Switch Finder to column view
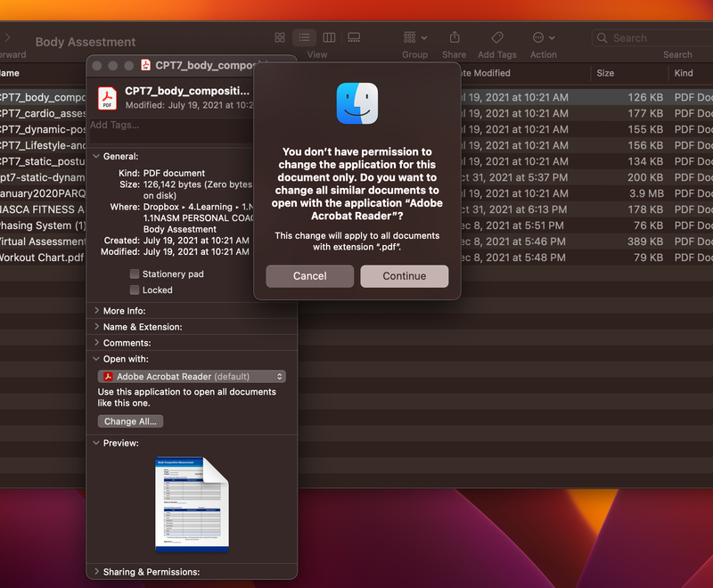This screenshot has height=588, width=713. [328, 37]
